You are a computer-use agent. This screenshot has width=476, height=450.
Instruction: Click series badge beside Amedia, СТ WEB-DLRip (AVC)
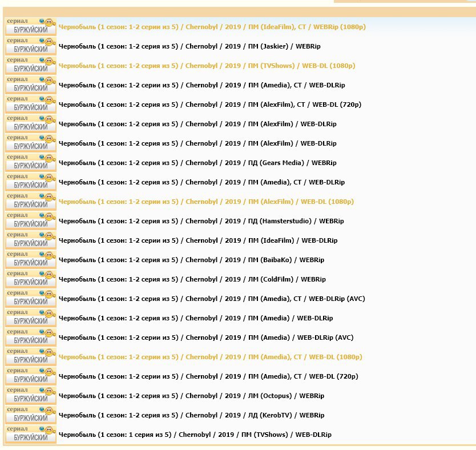coord(31,299)
